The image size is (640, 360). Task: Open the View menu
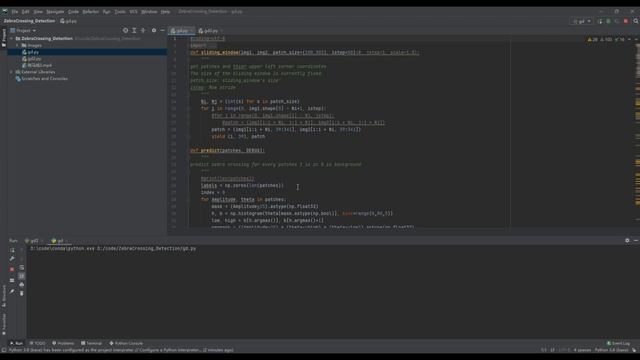[38, 12]
